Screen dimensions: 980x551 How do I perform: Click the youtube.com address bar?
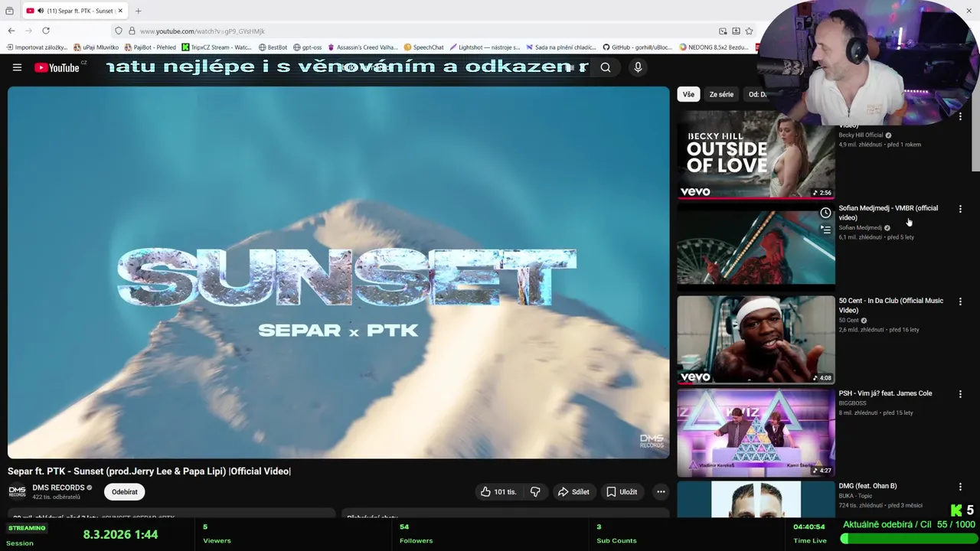click(x=413, y=31)
